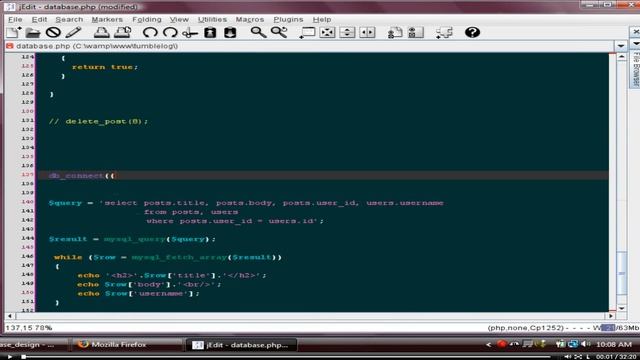Click the Help question mark icon
Screen dimensions: 640x360
472,32
